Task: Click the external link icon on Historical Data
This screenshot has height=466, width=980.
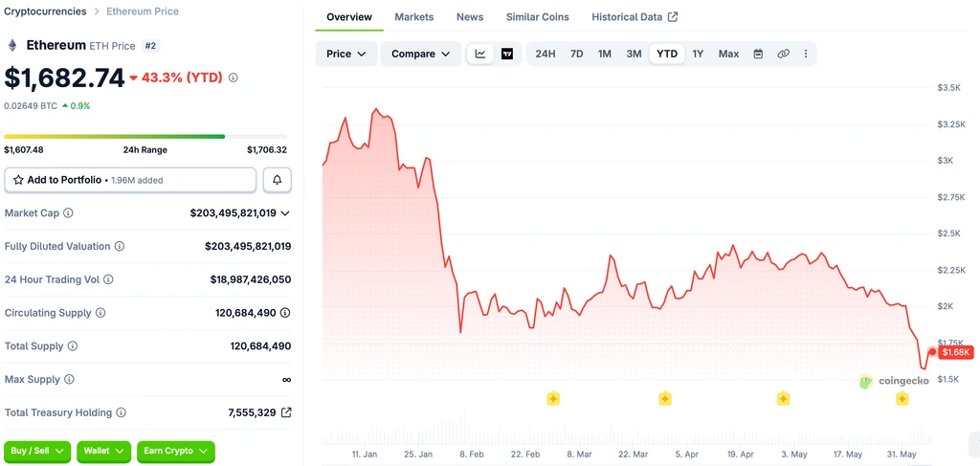Action: pyautogui.click(x=673, y=17)
